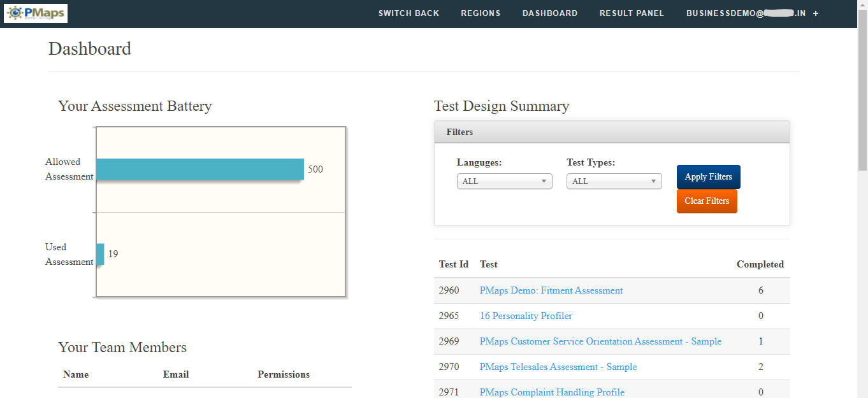This screenshot has height=398, width=868.
Task: Open the RESULT PANEL page
Action: [632, 13]
